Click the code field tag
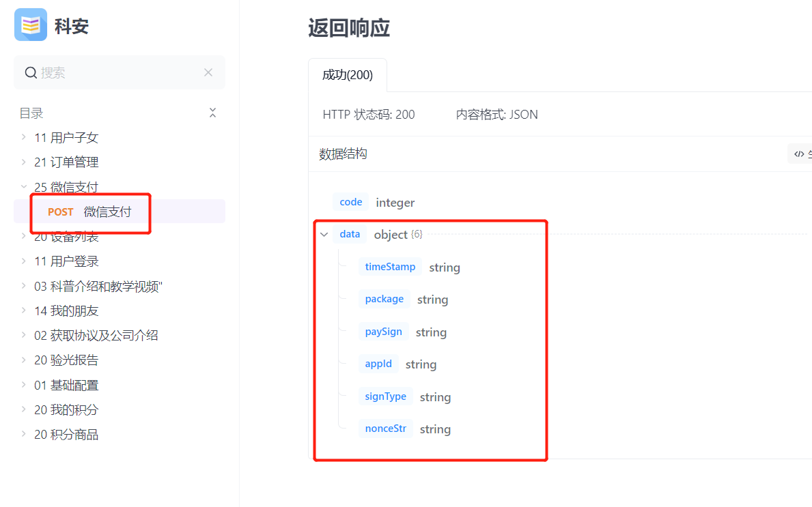The height and width of the screenshot is (507, 812). click(350, 202)
